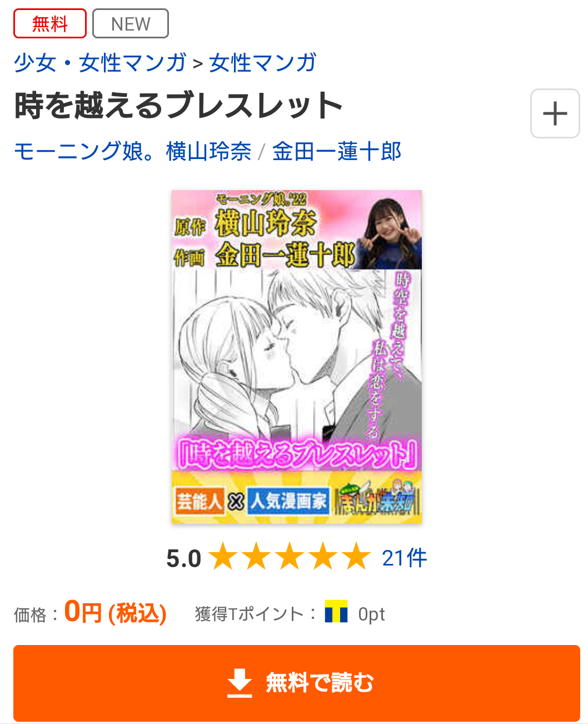Click the first rating star

click(223, 557)
